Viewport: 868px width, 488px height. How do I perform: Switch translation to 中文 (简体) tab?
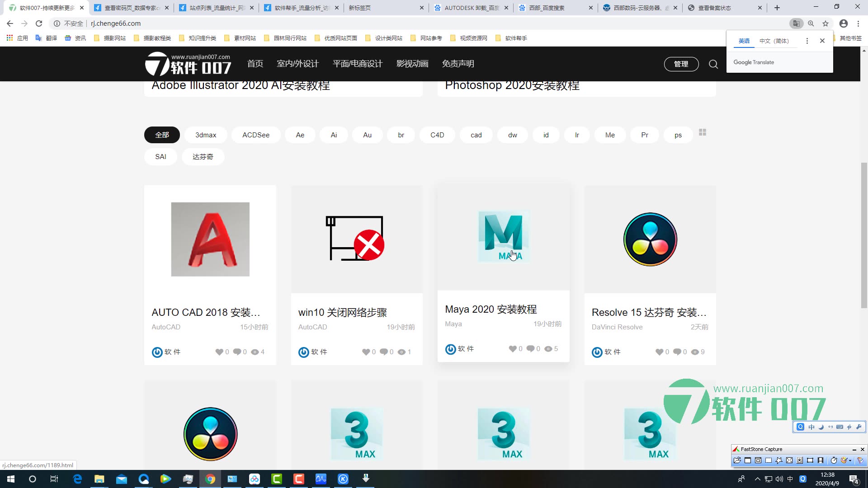click(x=774, y=41)
